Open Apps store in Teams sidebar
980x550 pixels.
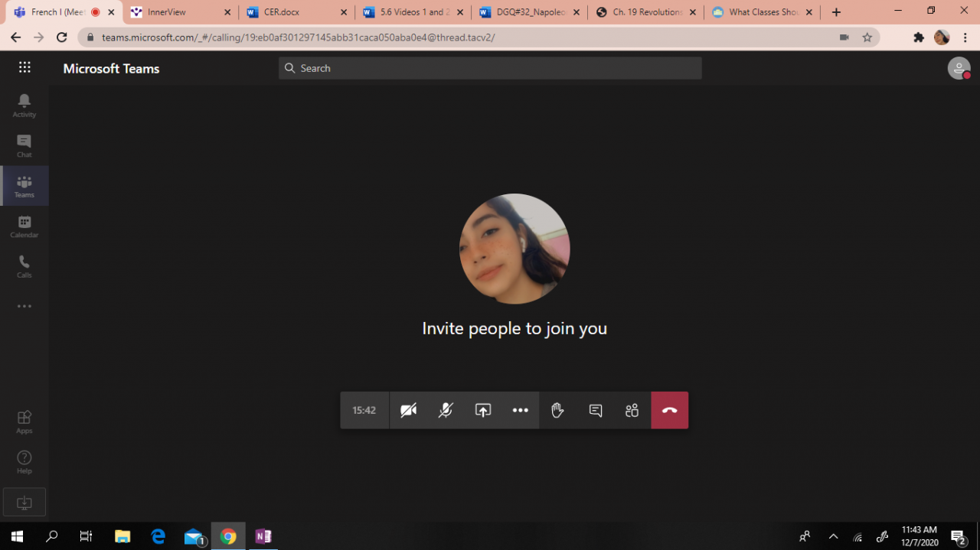click(x=24, y=421)
